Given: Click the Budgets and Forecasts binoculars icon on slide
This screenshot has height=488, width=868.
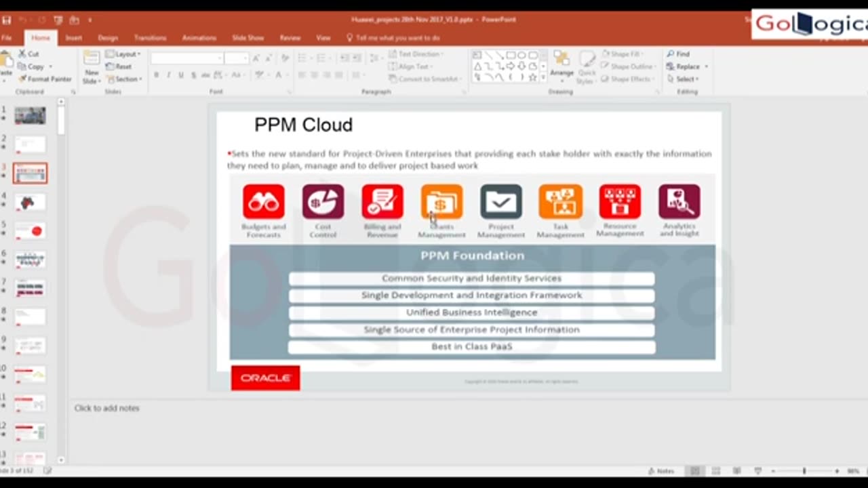Looking at the screenshot, I should tap(263, 201).
